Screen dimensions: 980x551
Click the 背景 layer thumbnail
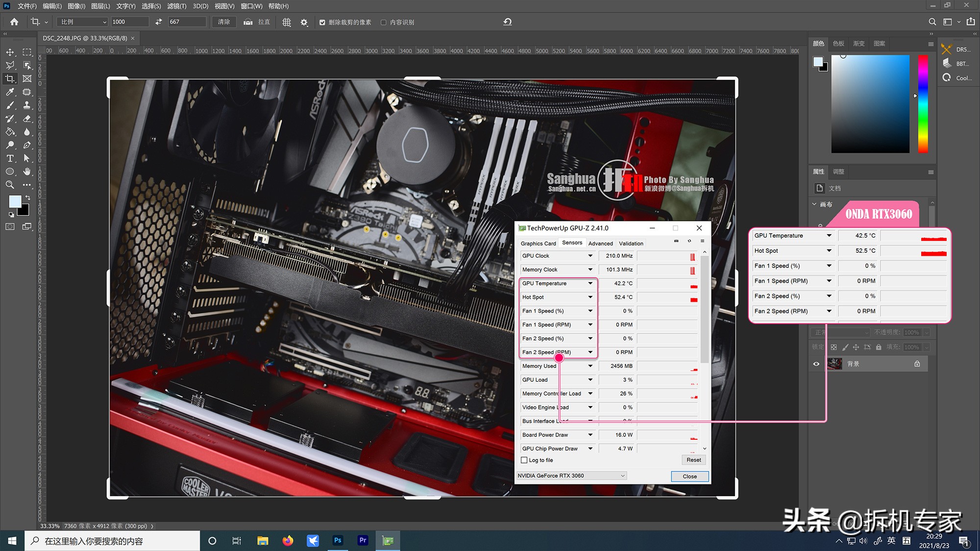point(835,363)
